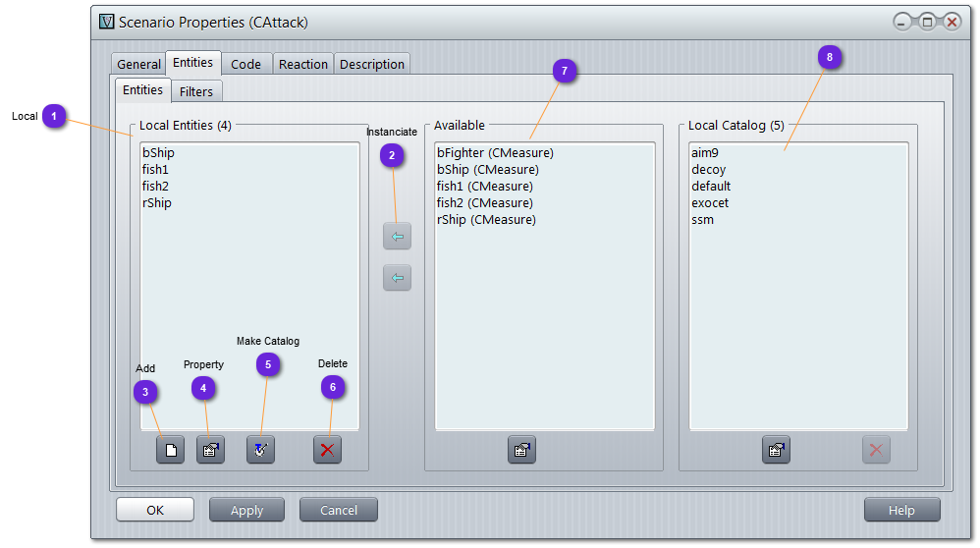980x548 pixels.
Task: Open Property of the local entity
Action: (x=210, y=451)
